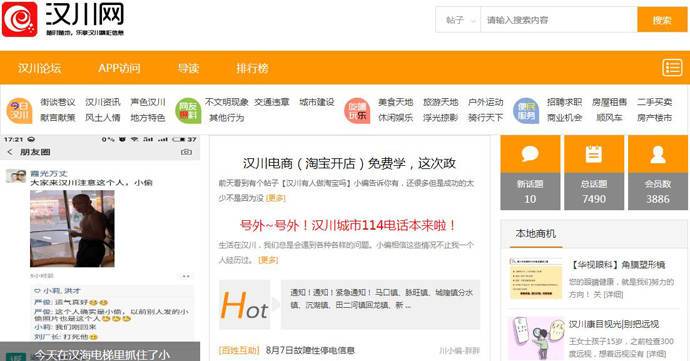690x361 pixels.
Task: Click the 会员数 count 3886
Action: pyautogui.click(x=658, y=199)
